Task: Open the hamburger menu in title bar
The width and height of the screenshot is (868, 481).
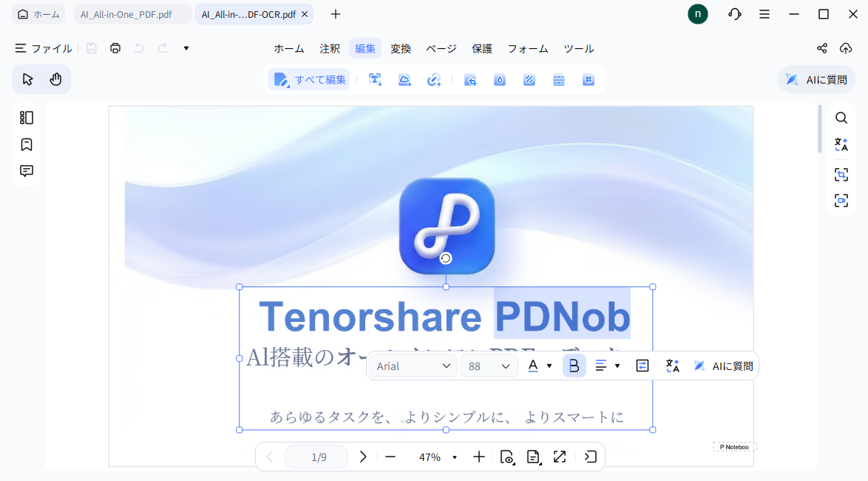Action: 764,14
